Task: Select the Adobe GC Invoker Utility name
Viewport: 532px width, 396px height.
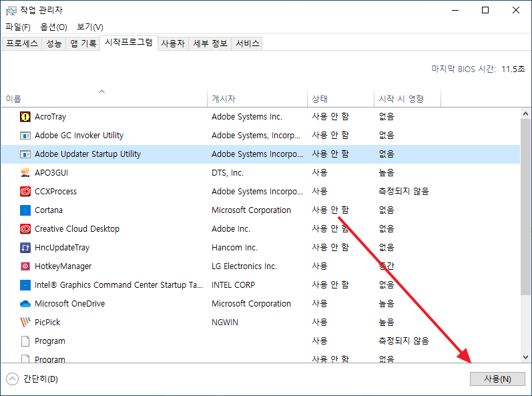Action: tap(79, 136)
